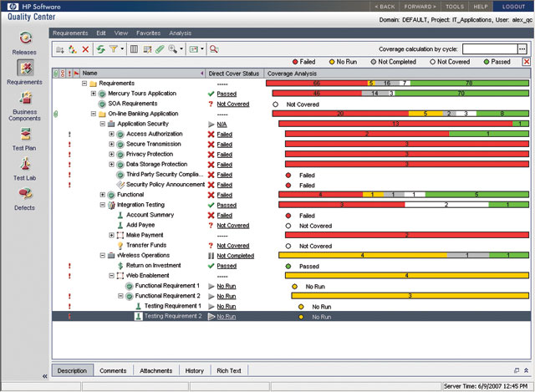535x392 pixels.
Task: Expand the Secure Transmission node
Action: click(111, 144)
